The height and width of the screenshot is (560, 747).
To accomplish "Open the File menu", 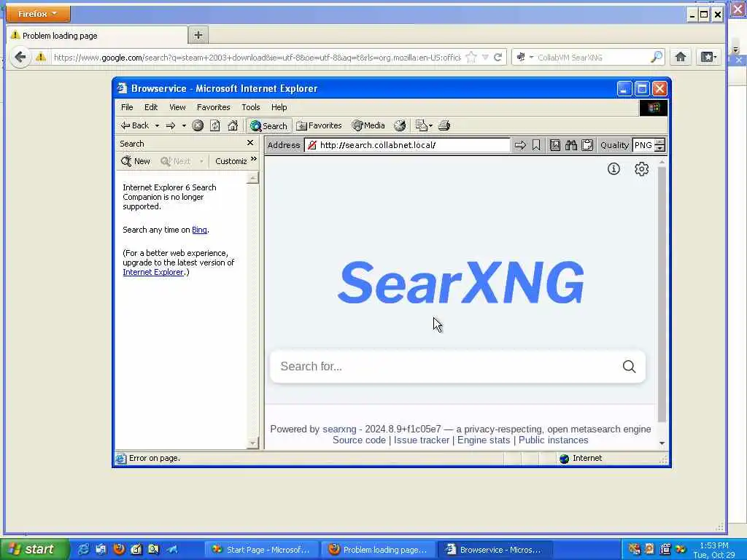I will (127, 107).
